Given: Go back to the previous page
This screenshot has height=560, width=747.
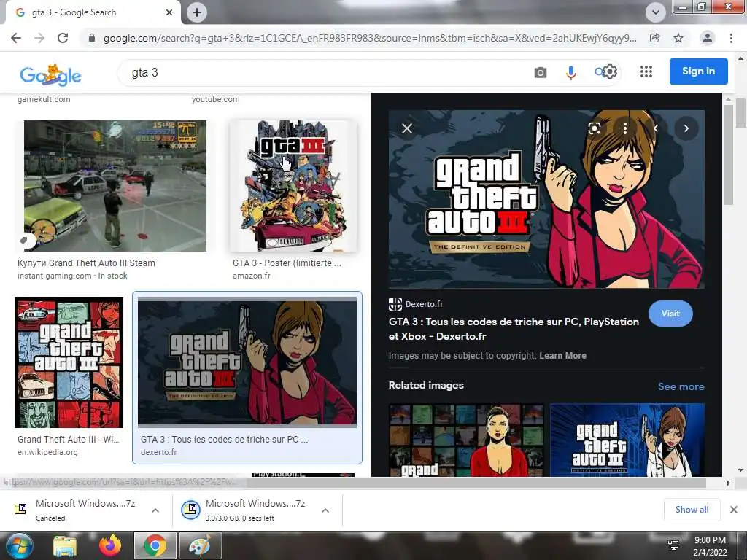Looking at the screenshot, I should point(16,38).
